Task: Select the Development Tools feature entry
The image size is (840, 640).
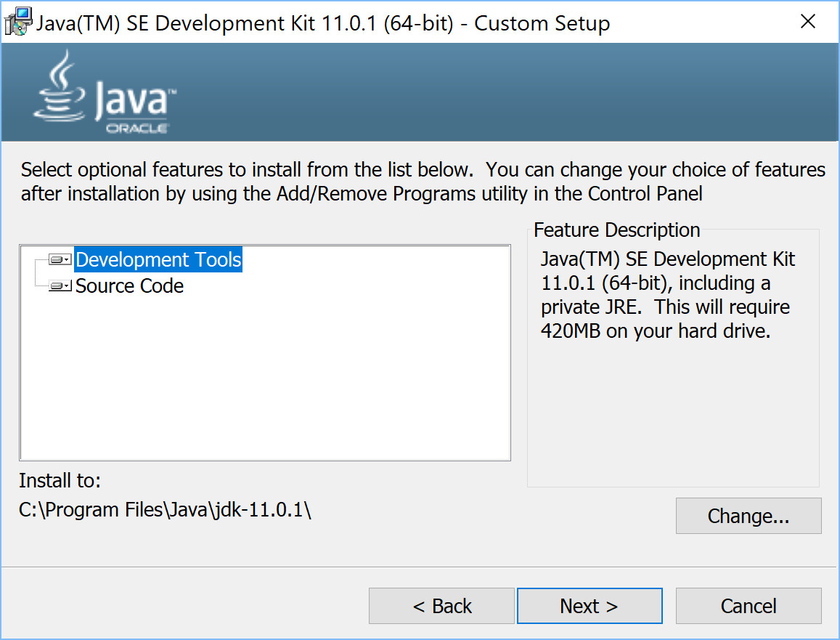Action: point(158,259)
